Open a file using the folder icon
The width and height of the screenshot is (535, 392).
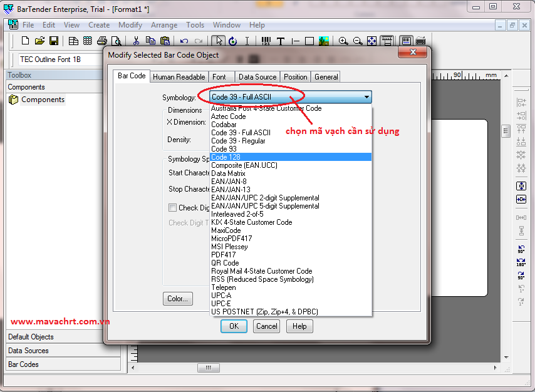pyautogui.click(x=39, y=41)
